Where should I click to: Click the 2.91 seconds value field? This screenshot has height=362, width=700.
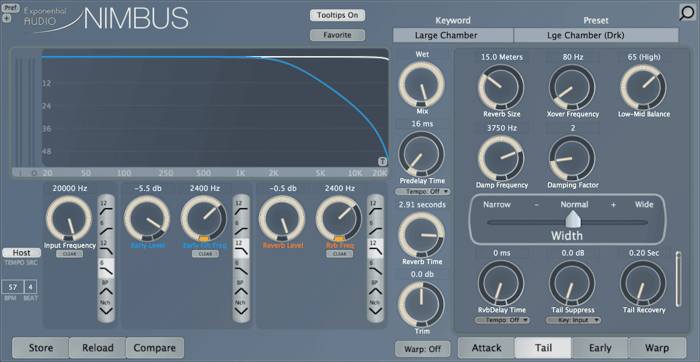coord(422,205)
